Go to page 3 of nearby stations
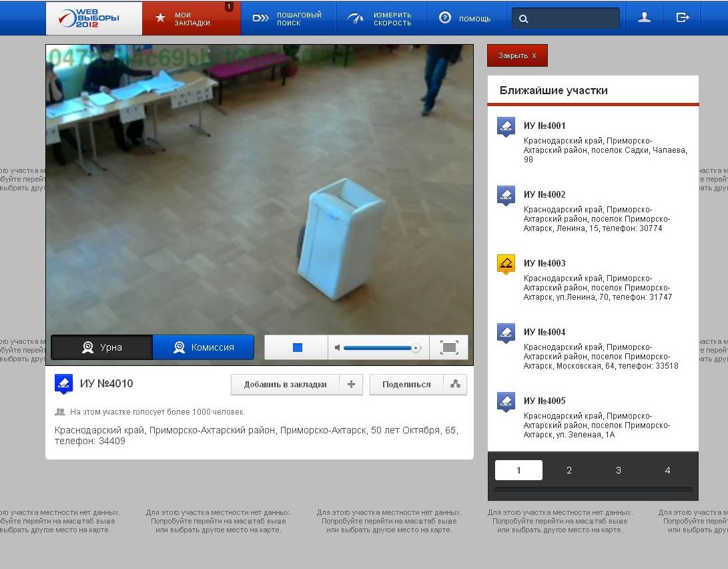 coord(619,470)
